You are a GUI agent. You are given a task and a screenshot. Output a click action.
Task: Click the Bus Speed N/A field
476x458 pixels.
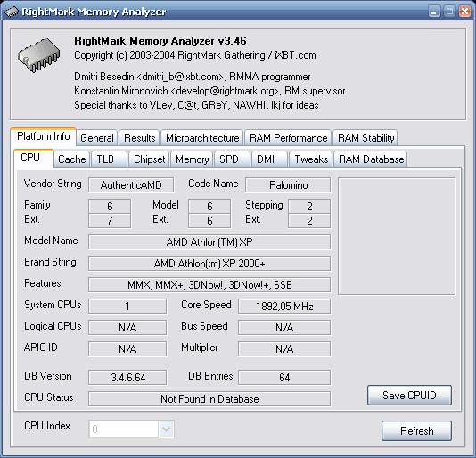[284, 328]
